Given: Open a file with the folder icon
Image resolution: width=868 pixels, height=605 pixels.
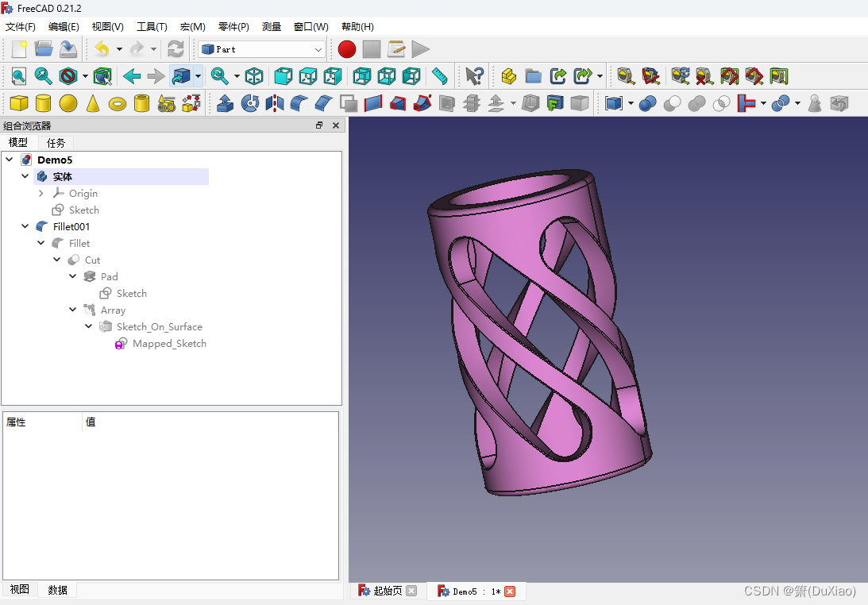Looking at the screenshot, I should pos(43,49).
